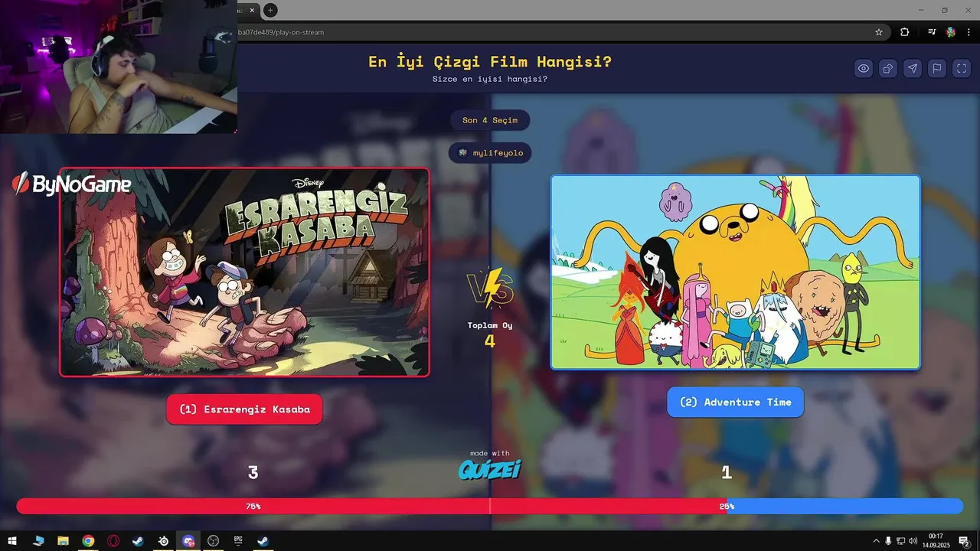Open SteelSeries from the taskbar
Viewport: 980px width, 551px height.
click(x=163, y=541)
